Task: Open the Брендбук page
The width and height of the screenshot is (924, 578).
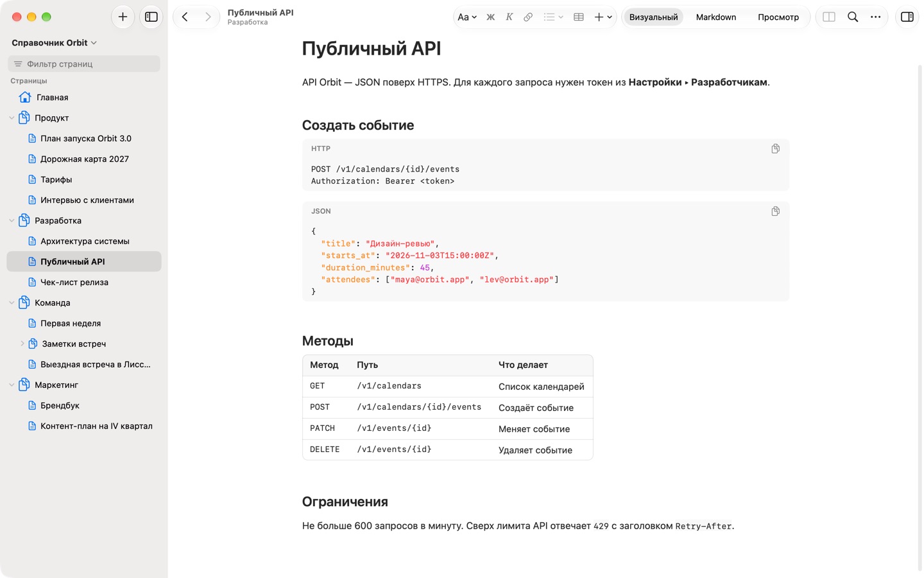Action: (84, 406)
